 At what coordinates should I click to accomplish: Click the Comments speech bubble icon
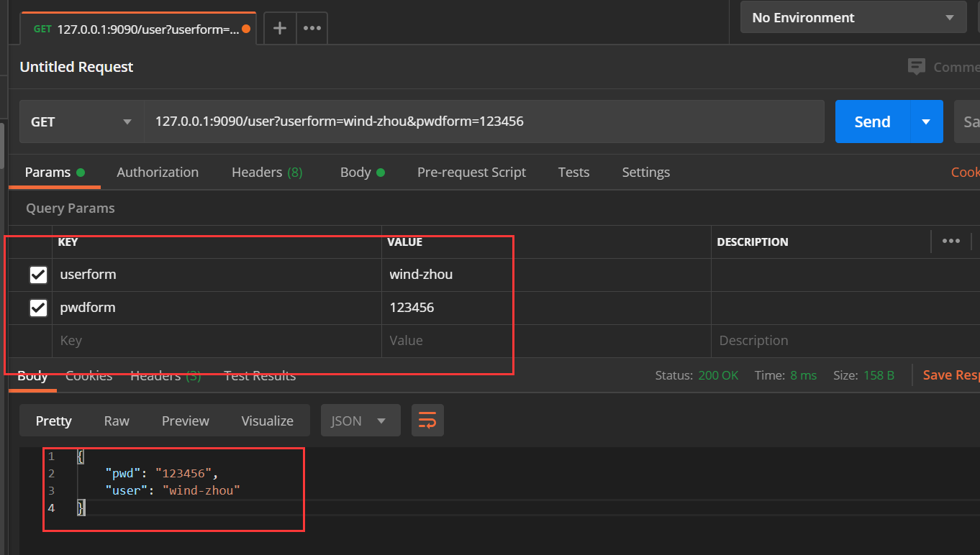[x=917, y=67]
